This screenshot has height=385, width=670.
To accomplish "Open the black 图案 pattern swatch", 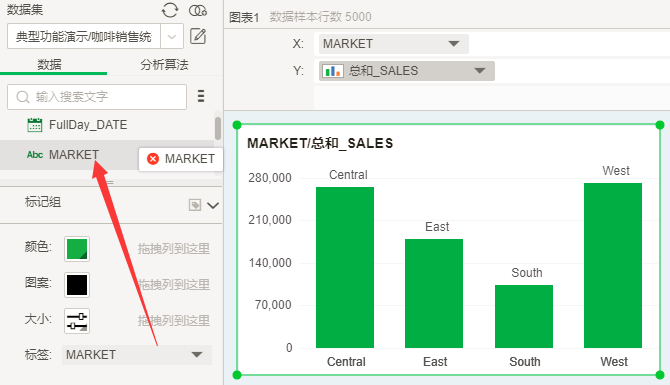I will [77, 285].
